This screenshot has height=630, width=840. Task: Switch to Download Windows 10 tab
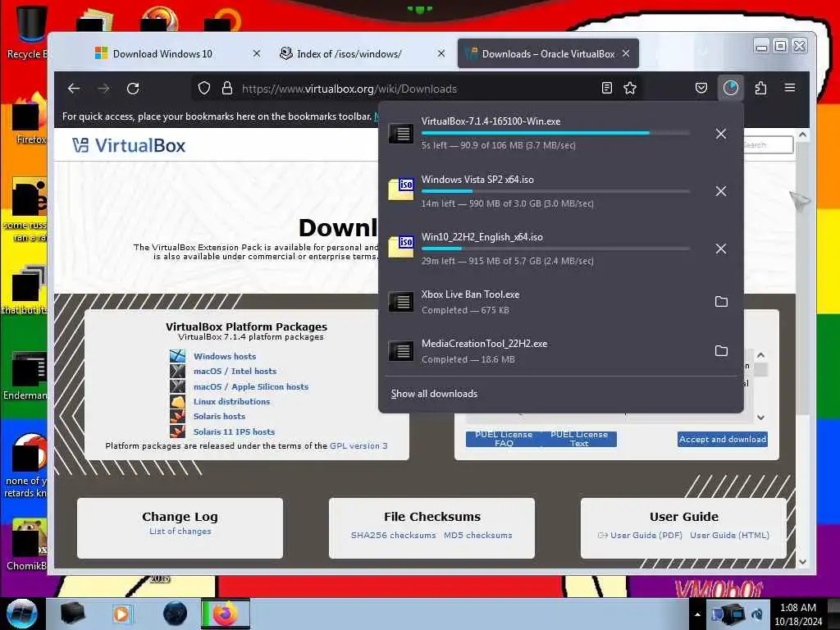163,53
